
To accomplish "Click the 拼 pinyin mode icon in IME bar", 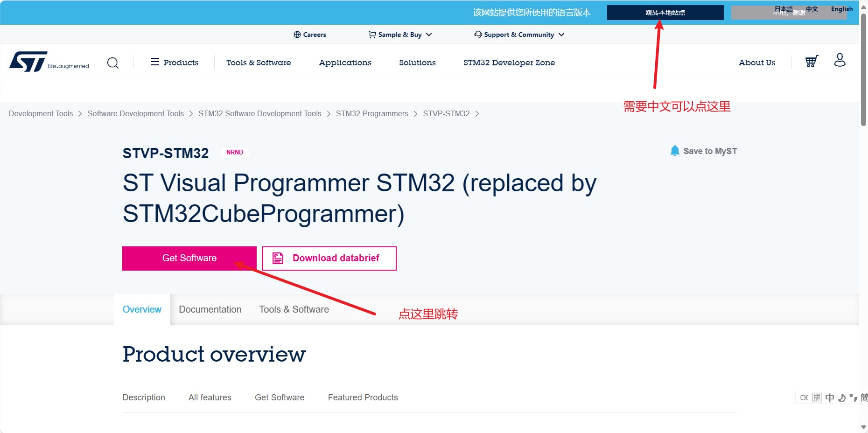I will point(817,398).
